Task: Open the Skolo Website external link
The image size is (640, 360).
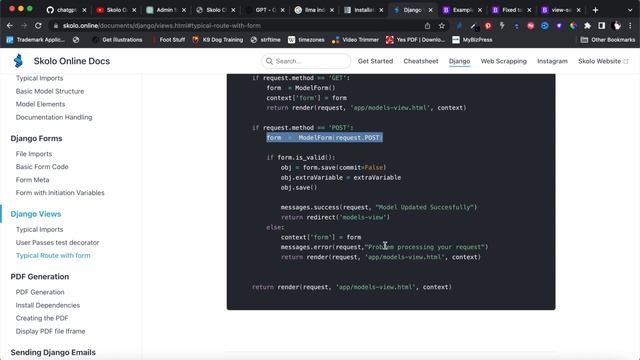Action: click(x=603, y=61)
